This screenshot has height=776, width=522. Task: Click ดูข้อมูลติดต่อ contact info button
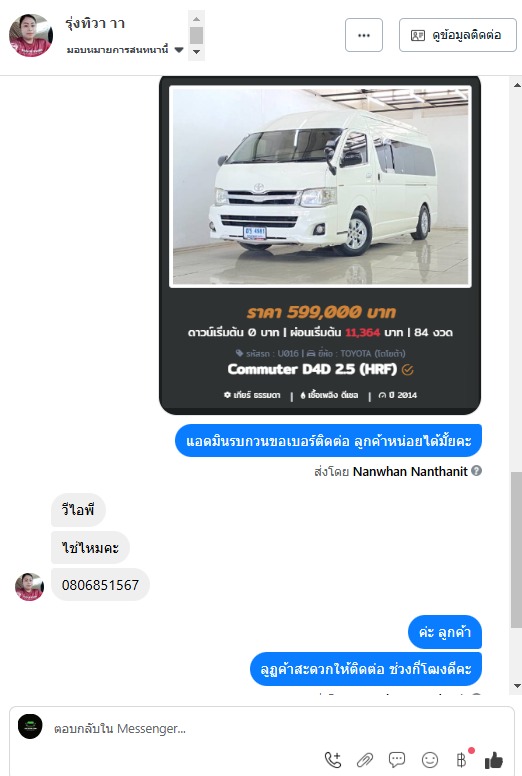click(x=458, y=35)
